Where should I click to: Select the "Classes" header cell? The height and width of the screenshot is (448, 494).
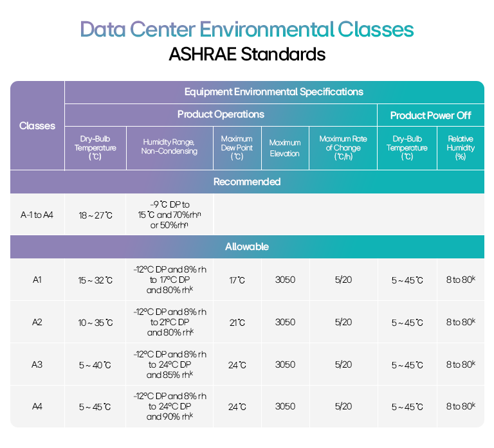click(37, 126)
